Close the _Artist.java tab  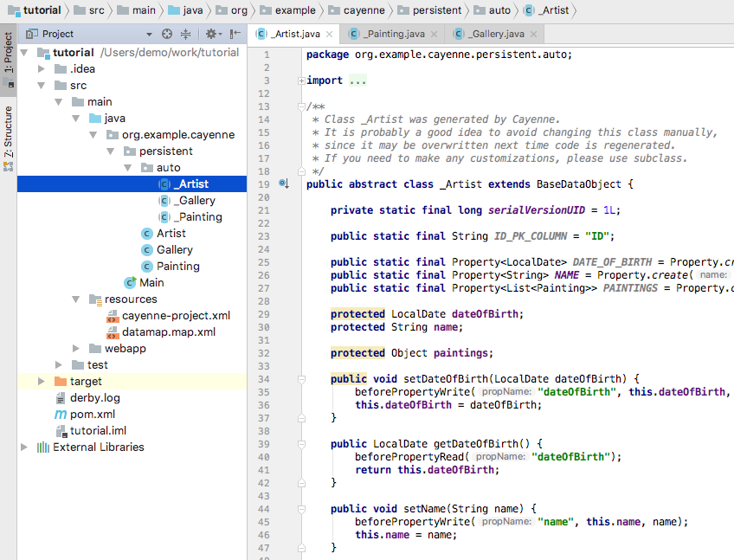click(x=331, y=35)
